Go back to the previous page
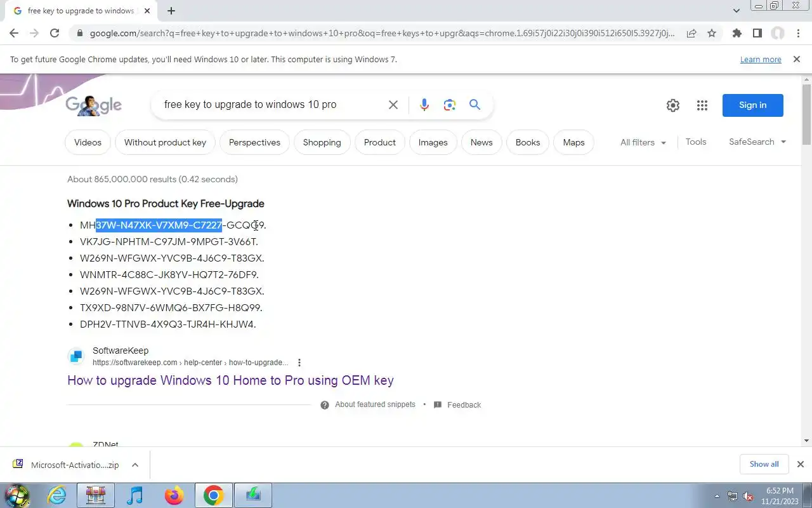 tap(14, 33)
